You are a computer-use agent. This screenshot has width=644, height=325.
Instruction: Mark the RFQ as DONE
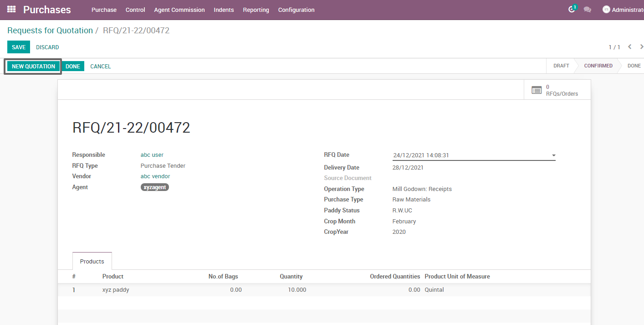tap(73, 66)
